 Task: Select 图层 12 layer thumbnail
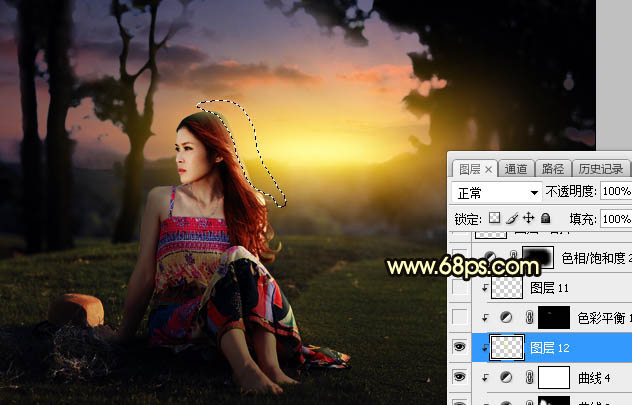coord(507,347)
